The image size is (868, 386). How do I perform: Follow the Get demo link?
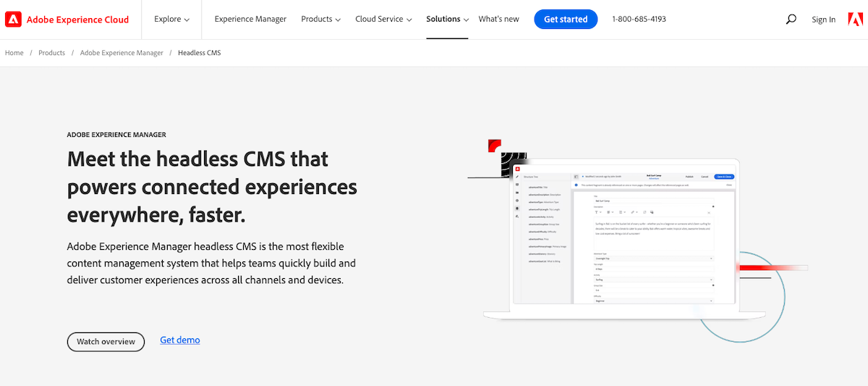click(179, 340)
